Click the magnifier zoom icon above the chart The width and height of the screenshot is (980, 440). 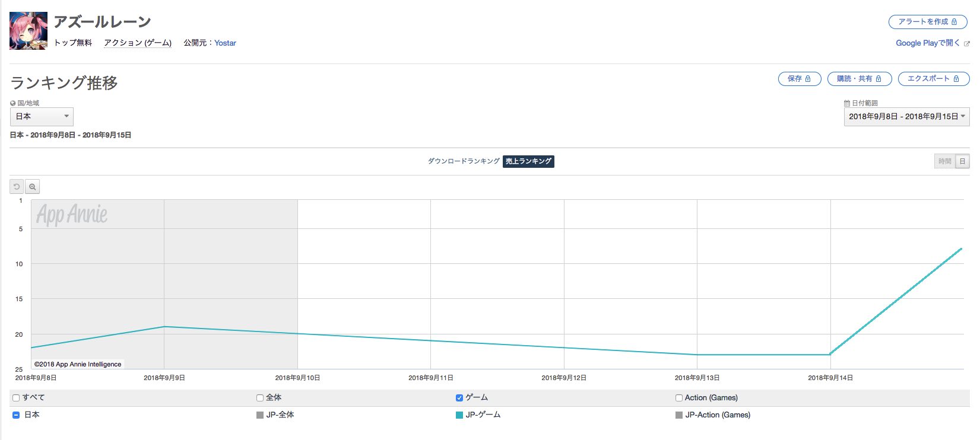(x=33, y=187)
